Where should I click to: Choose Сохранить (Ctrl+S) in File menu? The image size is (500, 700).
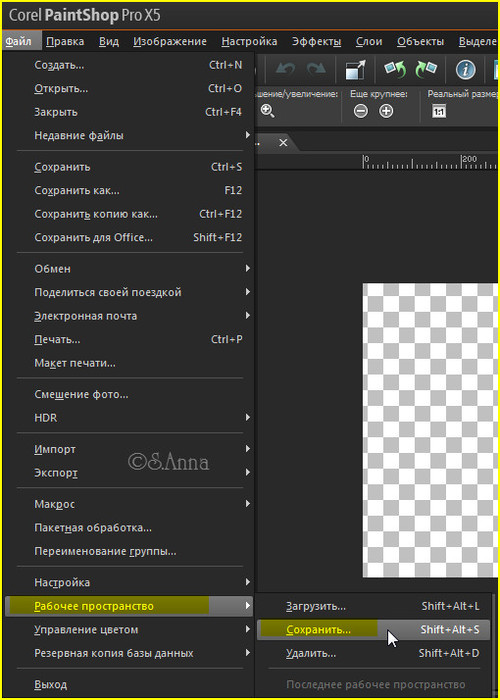tap(129, 167)
